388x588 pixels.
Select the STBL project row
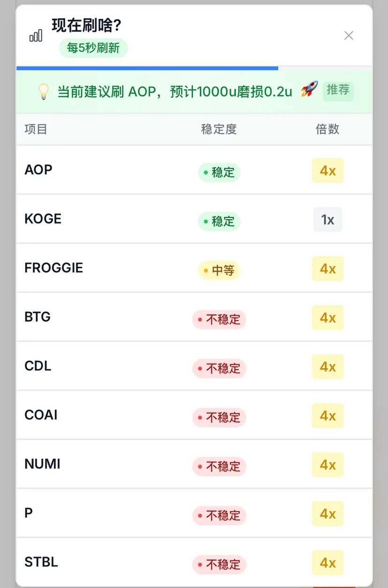194,562
